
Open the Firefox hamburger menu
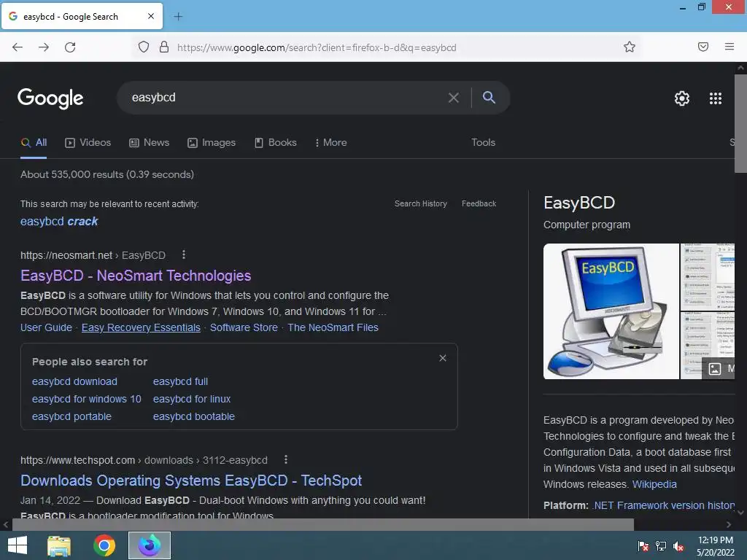point(729,47)
